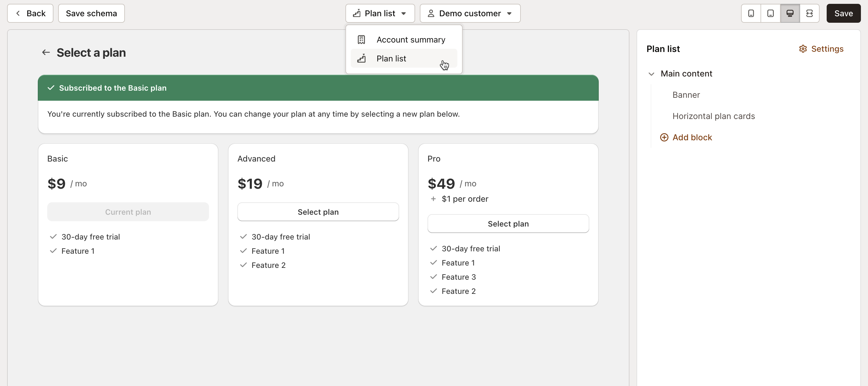Click the Add block plus icon
Viewport: 868px width, 386px height.
664,137
